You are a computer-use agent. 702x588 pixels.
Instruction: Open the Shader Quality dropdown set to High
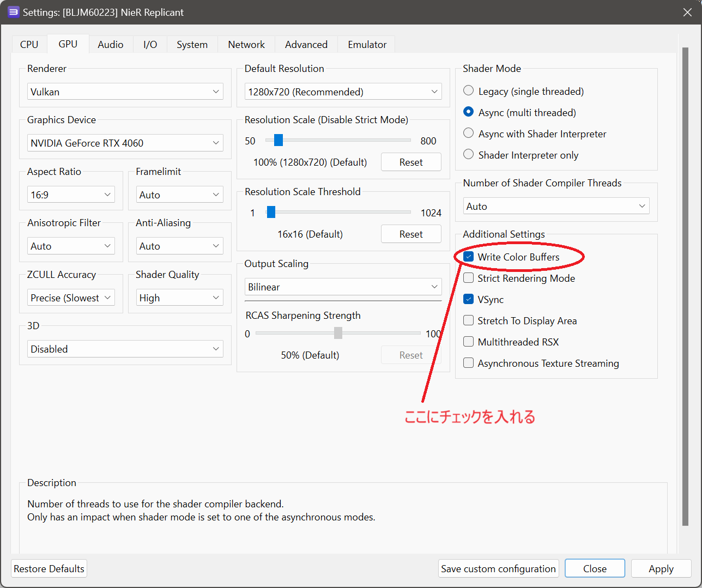180,298
